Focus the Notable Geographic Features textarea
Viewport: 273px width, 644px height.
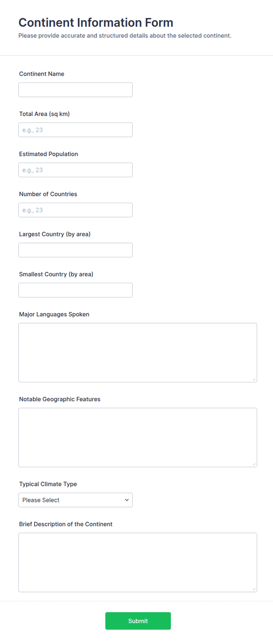(x=138, y=437)
